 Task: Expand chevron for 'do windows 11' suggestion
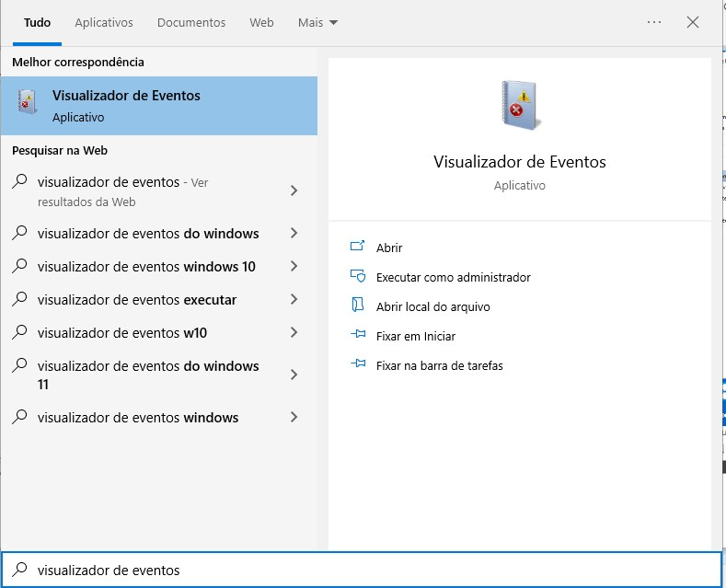coord(294,375)
